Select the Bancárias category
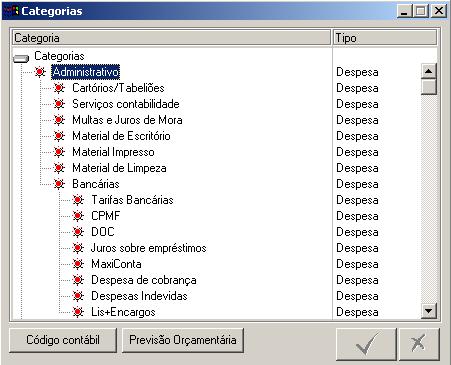 (96, 184)
